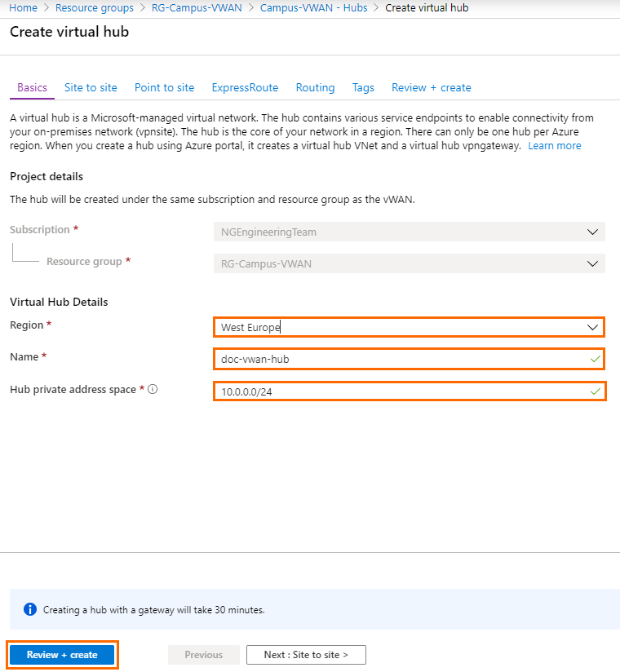
Task: Click the blue info icon in the notification banner
Action: pyautogui.click(x=30, y=608)
